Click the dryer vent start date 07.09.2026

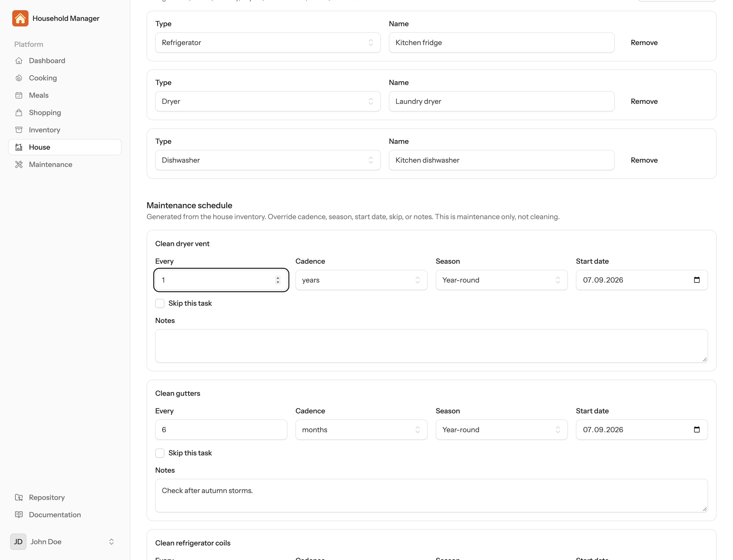point(603,280)
